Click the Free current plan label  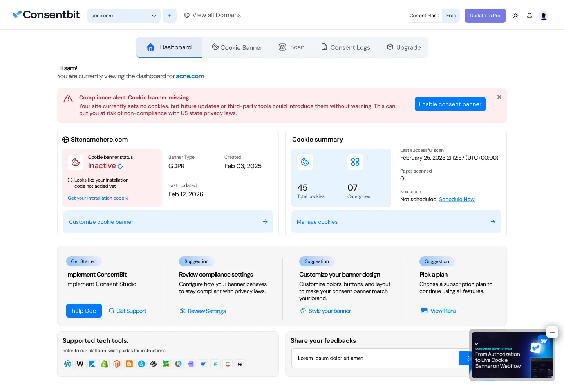click(451, 16)
